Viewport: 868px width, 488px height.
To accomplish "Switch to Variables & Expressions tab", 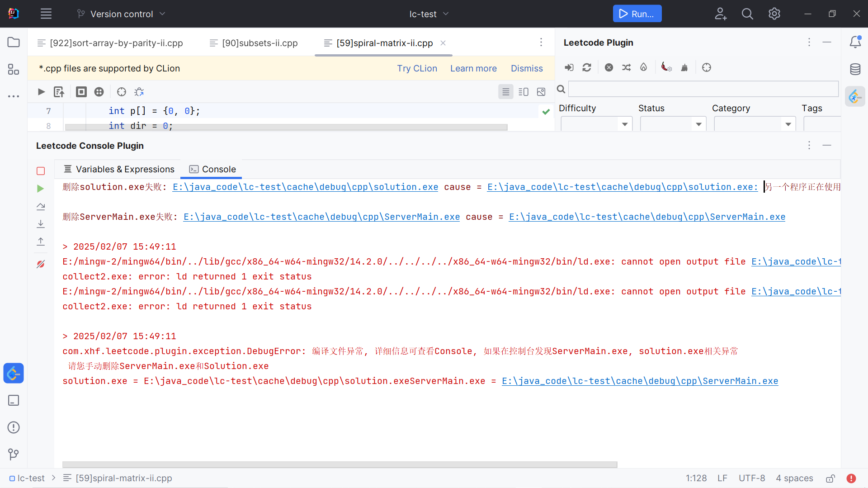I will (x=119, y=169).
